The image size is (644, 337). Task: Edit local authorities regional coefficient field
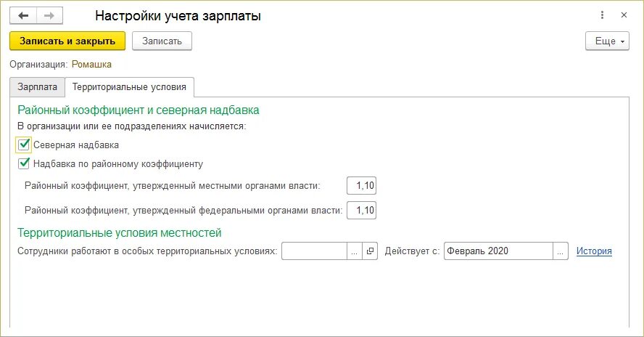point(362,186)
